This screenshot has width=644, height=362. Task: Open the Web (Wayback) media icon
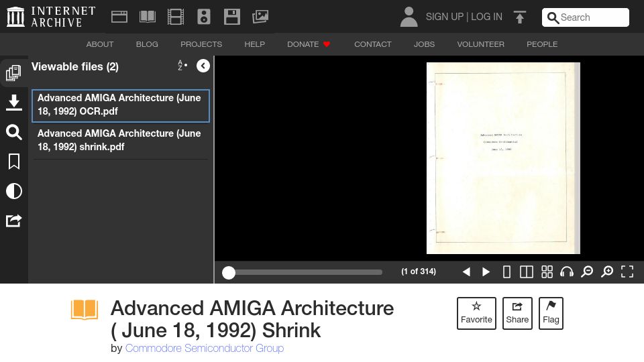coord(119,17)
